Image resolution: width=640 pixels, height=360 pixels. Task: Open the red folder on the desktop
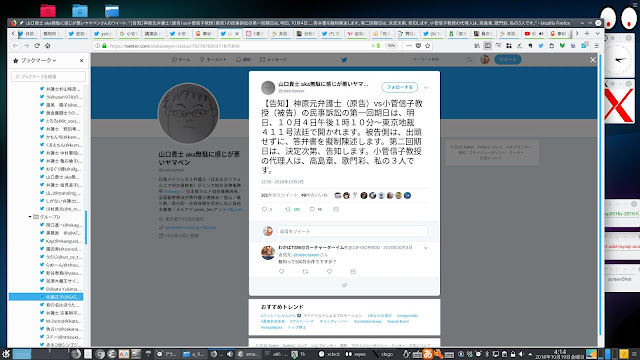tap(48, 10)
